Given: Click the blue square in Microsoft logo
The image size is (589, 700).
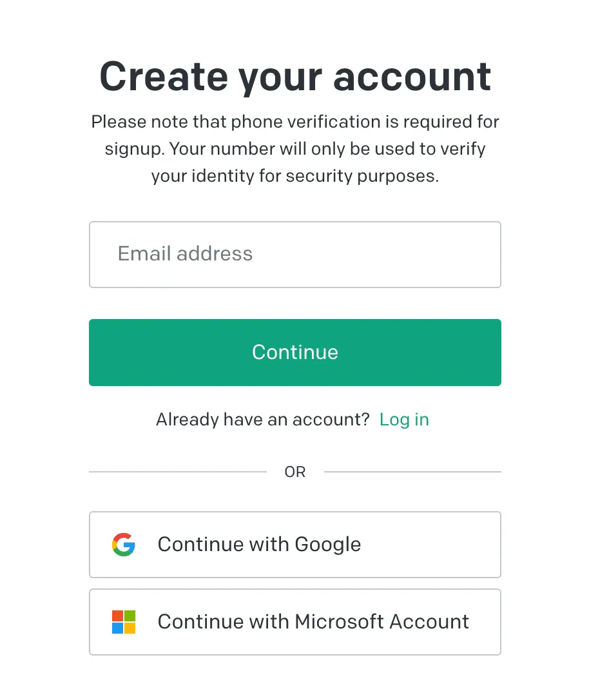Looking at the screenshot, I should (x=117, y=628).
